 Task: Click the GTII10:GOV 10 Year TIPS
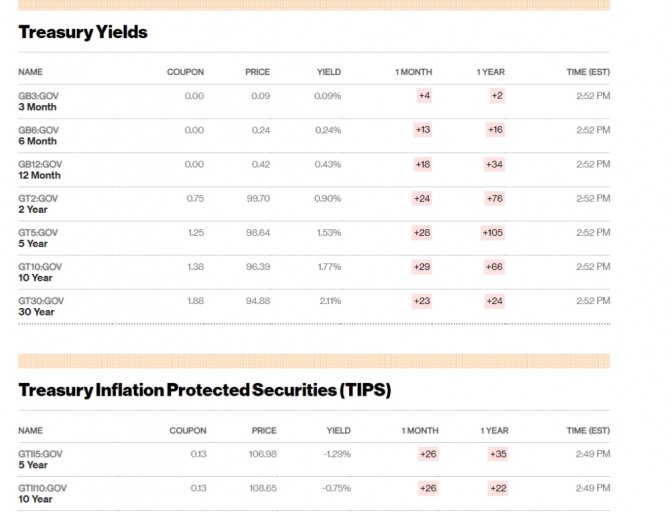click(42, 493)
